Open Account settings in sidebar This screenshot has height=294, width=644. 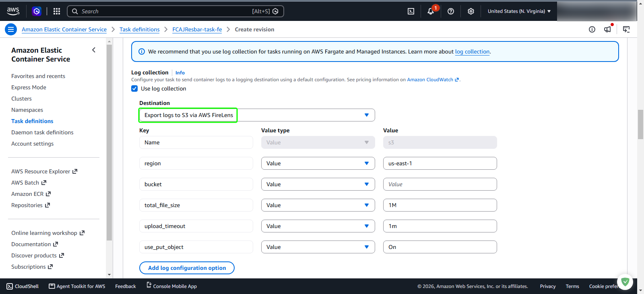tap(32, 144)
